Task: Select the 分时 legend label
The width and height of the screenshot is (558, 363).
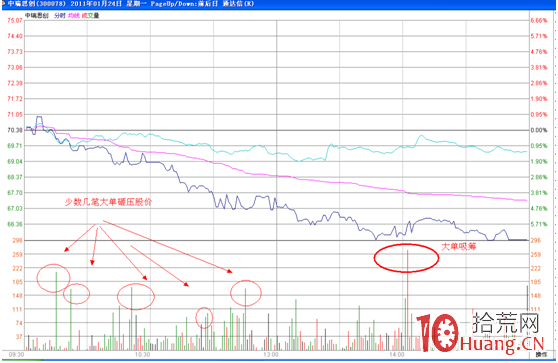Action: [60, 16]
